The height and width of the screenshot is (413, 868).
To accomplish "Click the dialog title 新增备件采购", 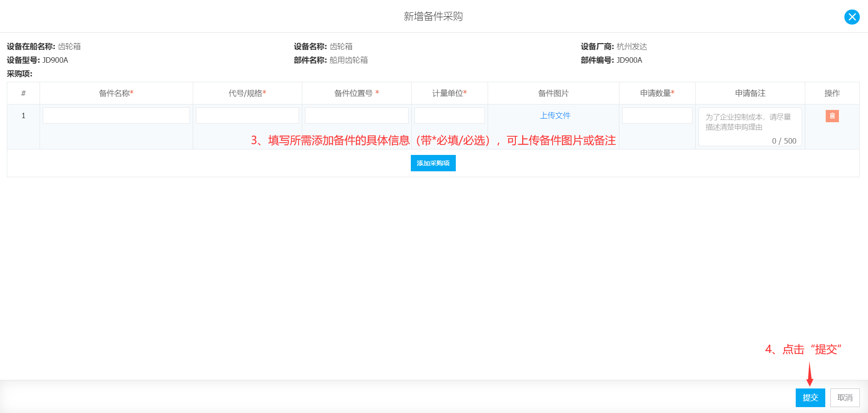I will click(x=433, y=16).
